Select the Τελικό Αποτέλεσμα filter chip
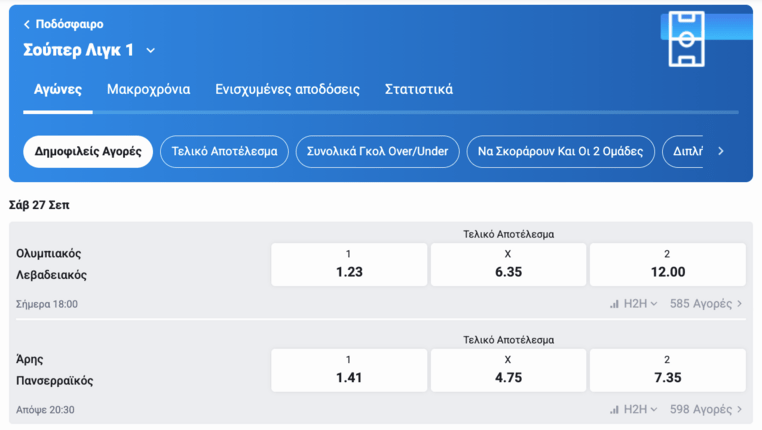The height and width of the screenshot is (430, 762). coord(224,152)
